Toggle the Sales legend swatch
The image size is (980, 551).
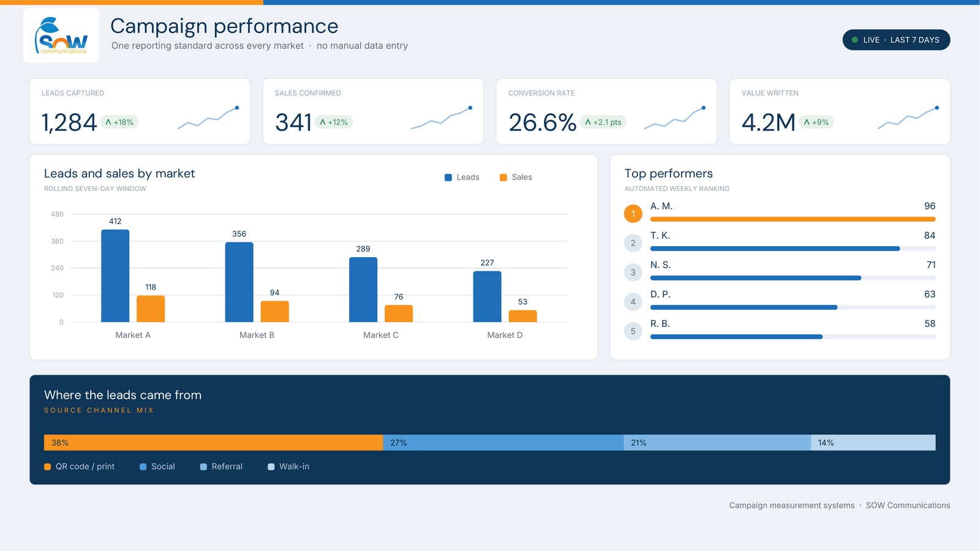(x=503, y=178)
